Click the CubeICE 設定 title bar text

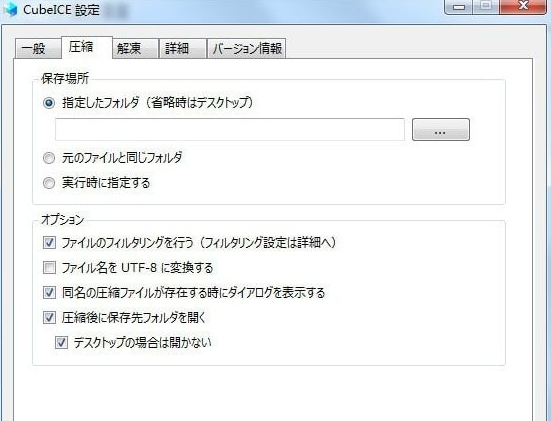[x=61, y=9]
